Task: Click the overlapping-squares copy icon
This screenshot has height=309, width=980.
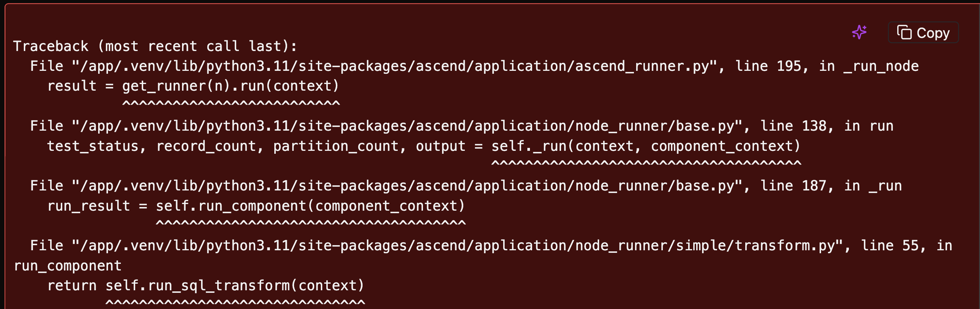Action: 904,32
